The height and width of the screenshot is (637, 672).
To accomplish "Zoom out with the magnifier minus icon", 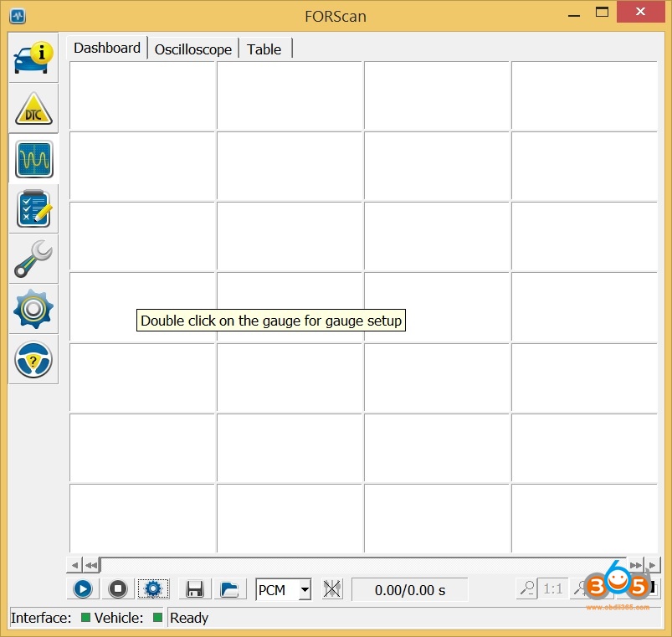I will pyautogui.click(x=526, y=588).
